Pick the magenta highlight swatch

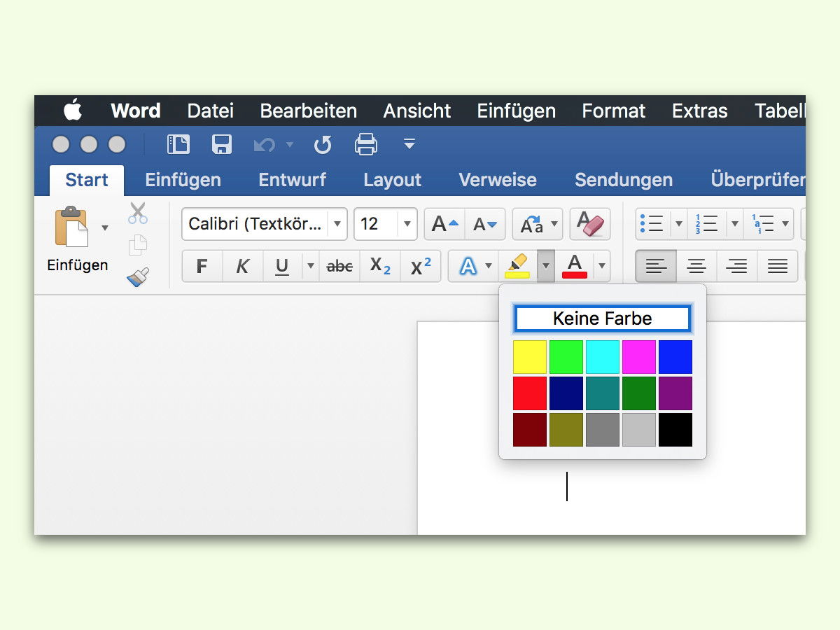(639, 357)
